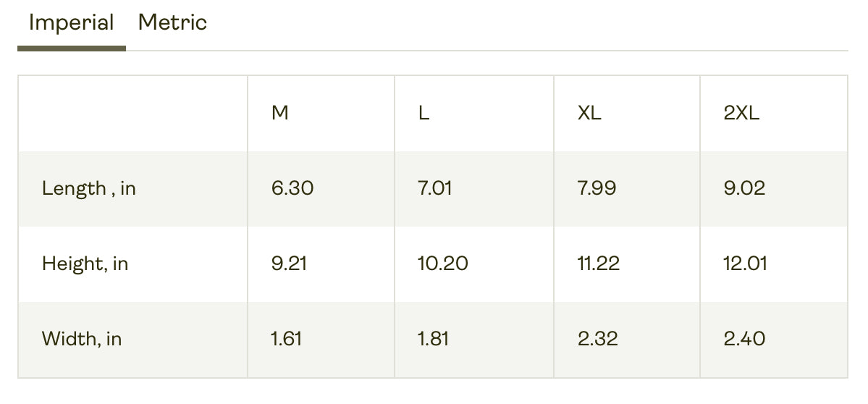Click the "Width, in" row label
Viewport: 868px width, 404px height.
pyautogui.click(x=81, y=339)
